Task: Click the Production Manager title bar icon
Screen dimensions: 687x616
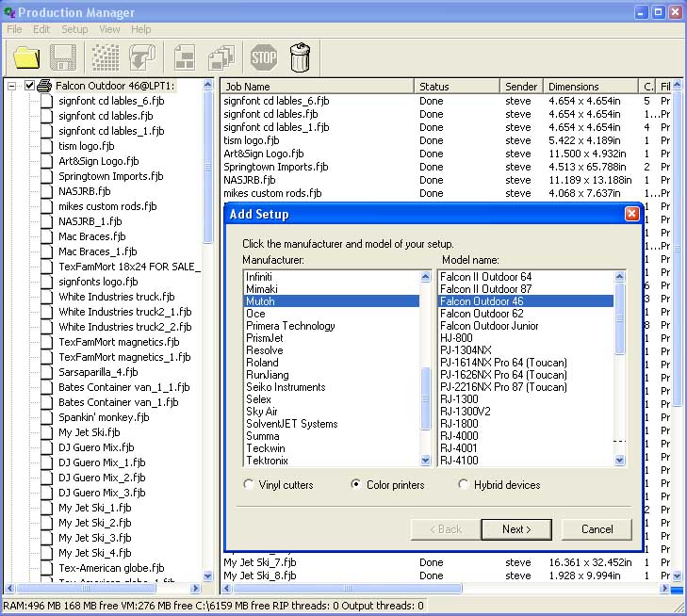Action: pyautogui.click(x=9, y=12)
